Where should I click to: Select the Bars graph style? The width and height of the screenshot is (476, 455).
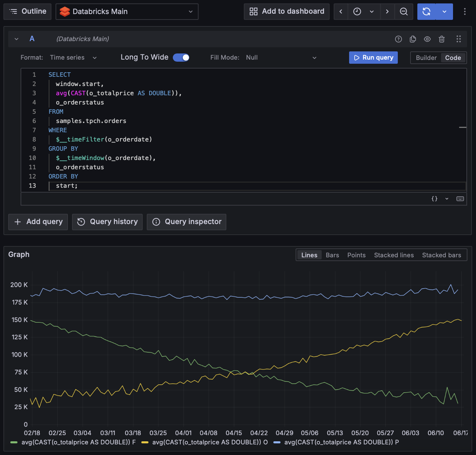pos(332,255)
